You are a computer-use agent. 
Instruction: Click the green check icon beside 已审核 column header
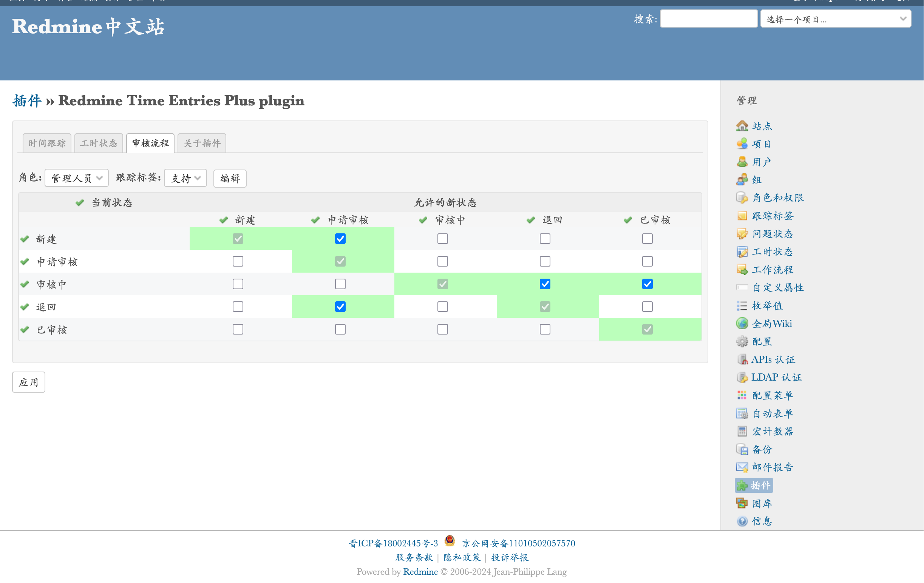coord(628,220)
